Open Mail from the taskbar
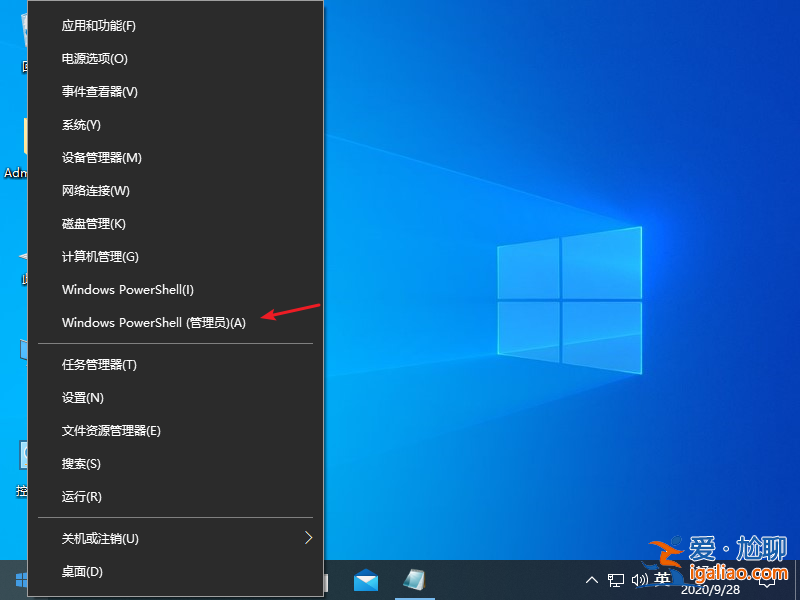 [365, 578]
